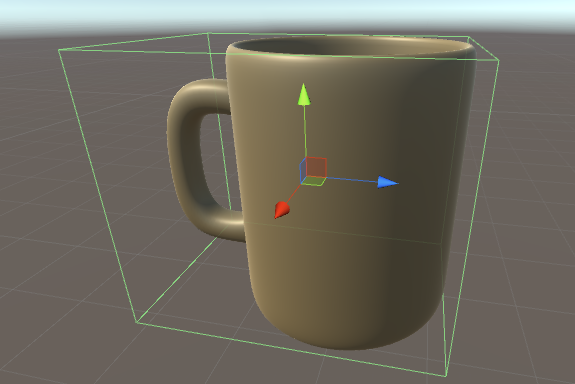Click the bounding box's top-left corner
The height and width of the screenshot is (384, 575).
[59, 50]
